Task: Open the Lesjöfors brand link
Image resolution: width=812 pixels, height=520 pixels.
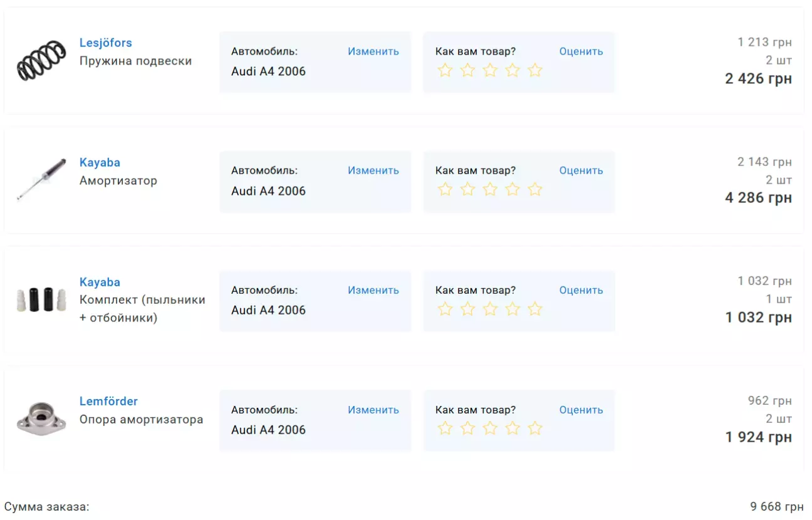Action: click(105, 43)
